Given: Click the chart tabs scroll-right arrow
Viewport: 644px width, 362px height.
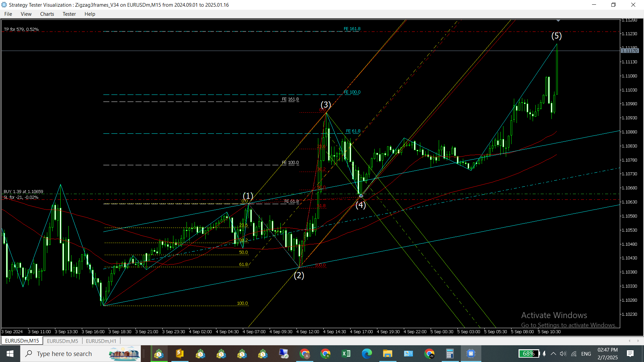Looking at the screenshot, I should pyautogui.click(x=638, y=341).
